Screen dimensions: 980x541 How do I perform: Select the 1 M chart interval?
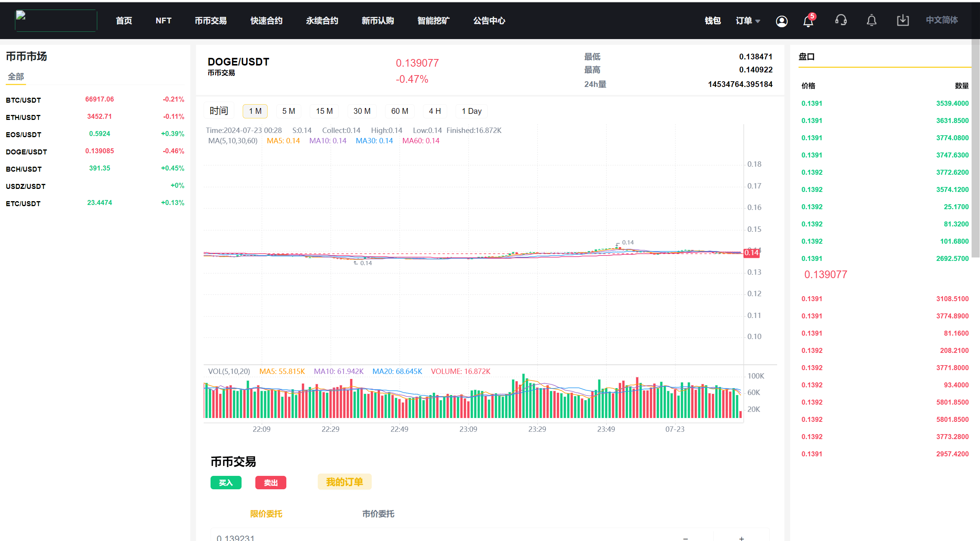point(255,111)
